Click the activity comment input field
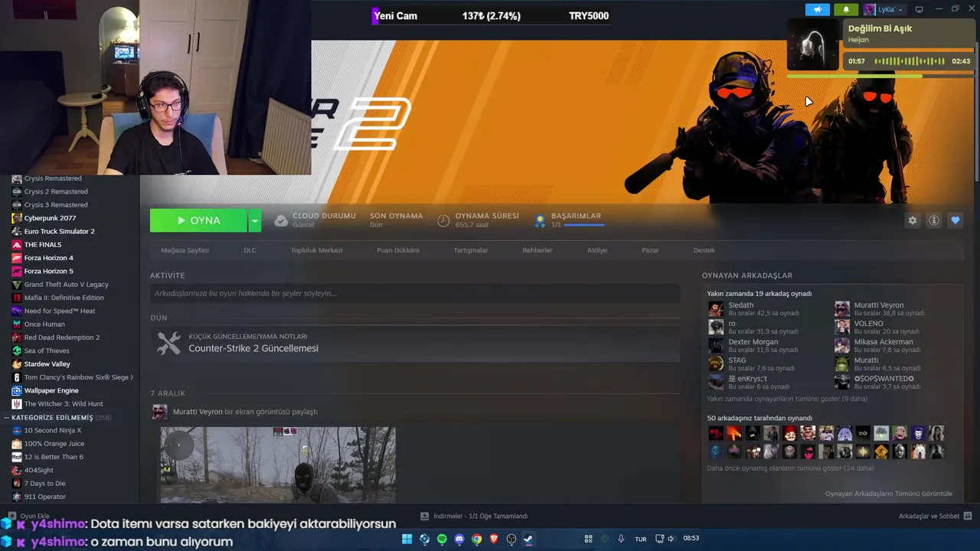Screen dimensions: 980x551 click(415, 293)
